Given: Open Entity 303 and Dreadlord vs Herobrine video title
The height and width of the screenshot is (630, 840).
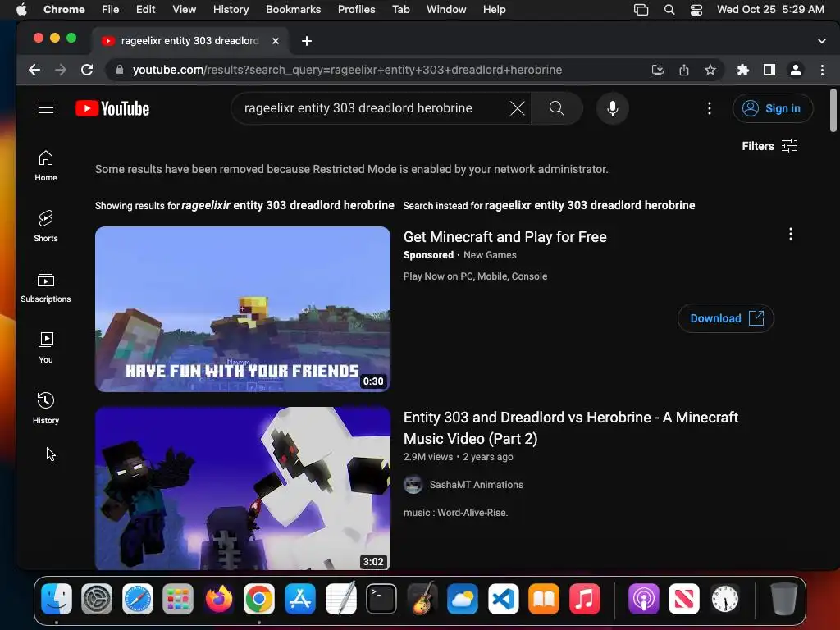Looking at the screenshot, I should click(x=571, y=427).
